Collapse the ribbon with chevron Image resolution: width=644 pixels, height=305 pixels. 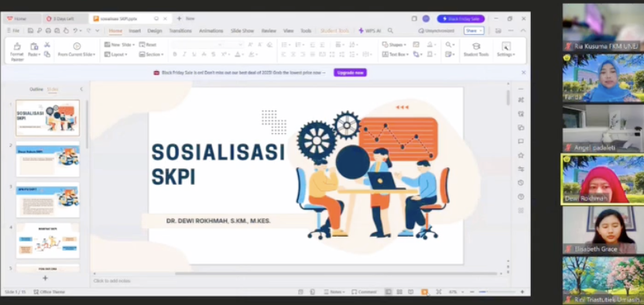tap(522, 31)
